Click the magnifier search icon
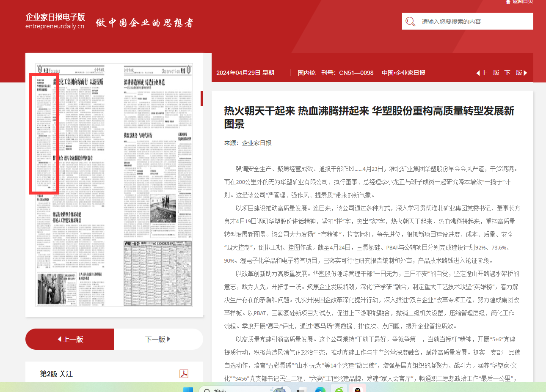The image size is (546, 392). pos(410,22)
